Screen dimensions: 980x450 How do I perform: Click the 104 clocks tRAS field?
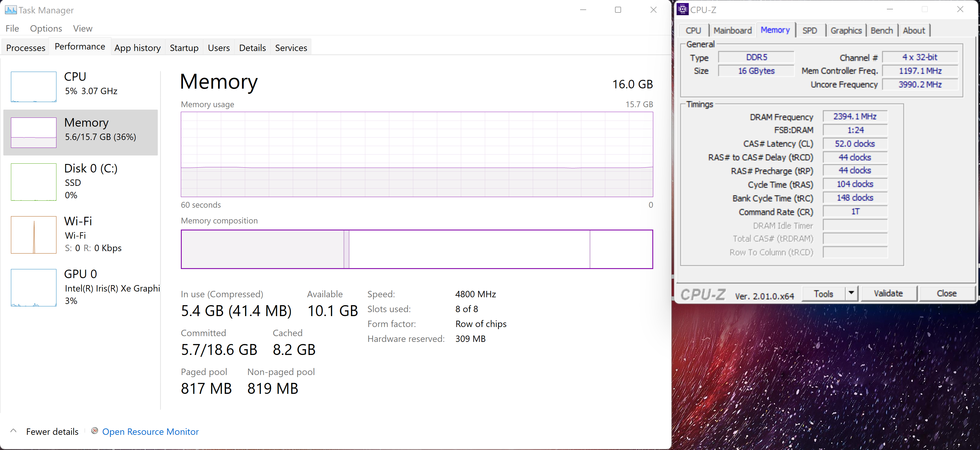tap(855, 184)
